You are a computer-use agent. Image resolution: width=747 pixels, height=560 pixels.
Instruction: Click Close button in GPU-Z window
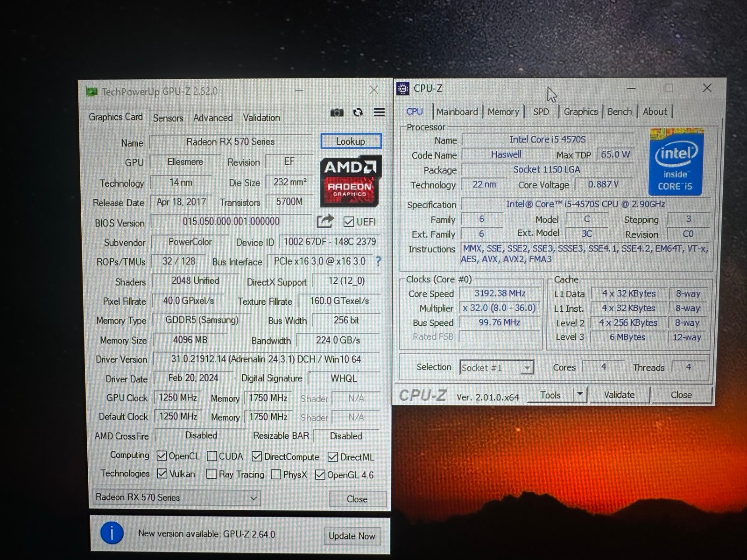click(x=357, y=499)
